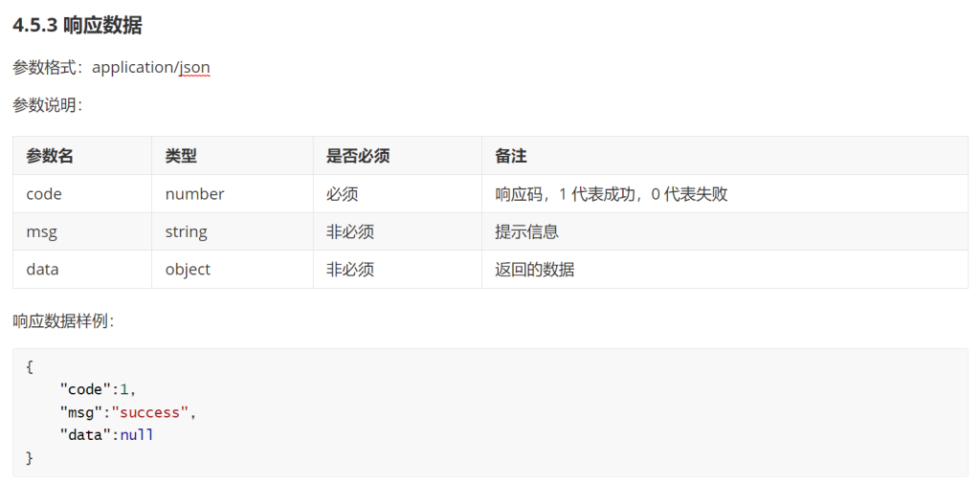Click the "类型" column header
The height and width of the screenshot is (504, 980).
click(181, 156)
